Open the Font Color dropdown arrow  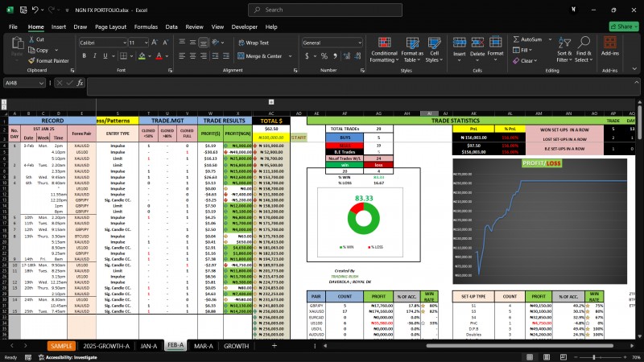167,56
